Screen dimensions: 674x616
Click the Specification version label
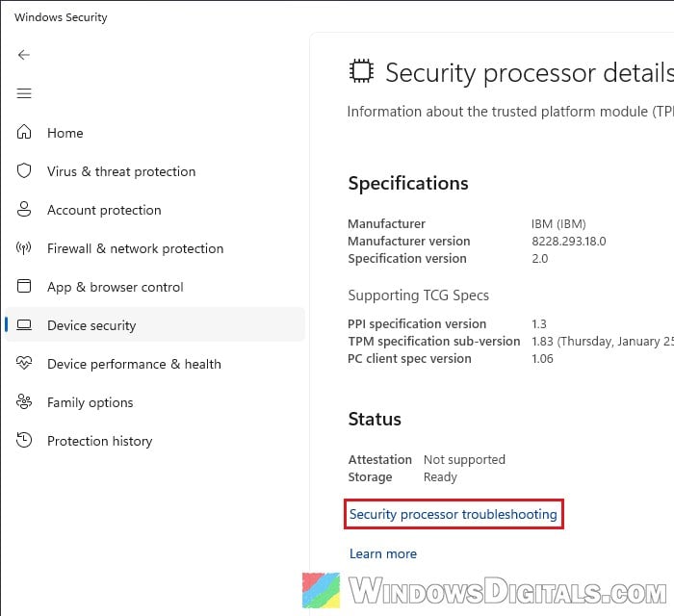coord(407,259)
